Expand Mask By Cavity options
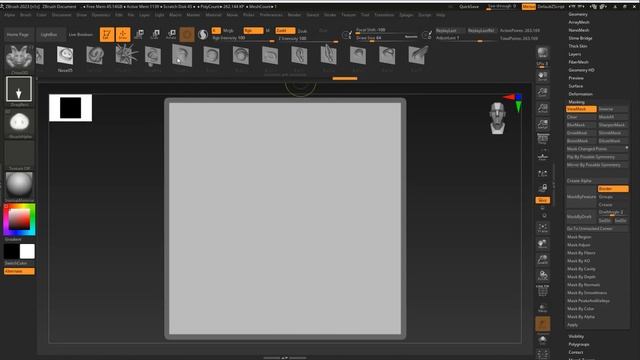The image size is (640, 360). (581, 269)
